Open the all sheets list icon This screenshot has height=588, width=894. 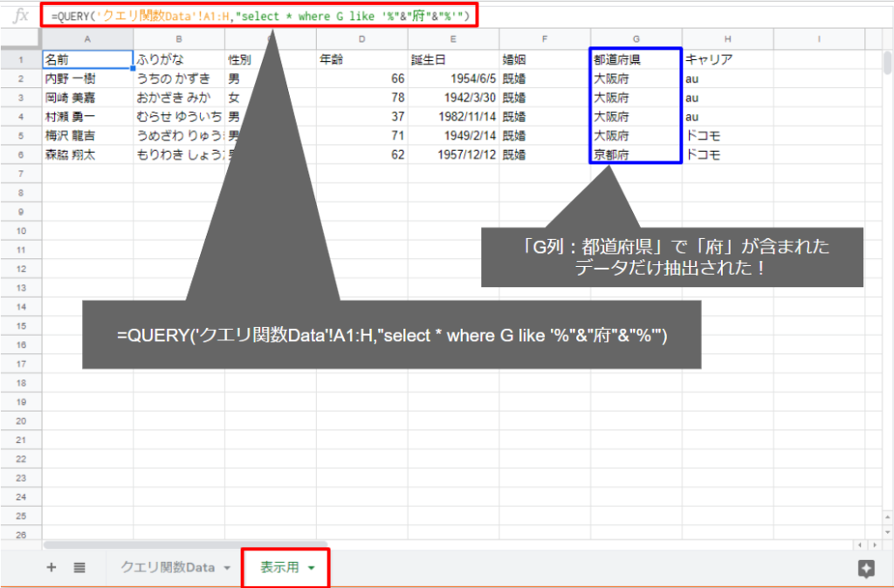click(79, 567)
